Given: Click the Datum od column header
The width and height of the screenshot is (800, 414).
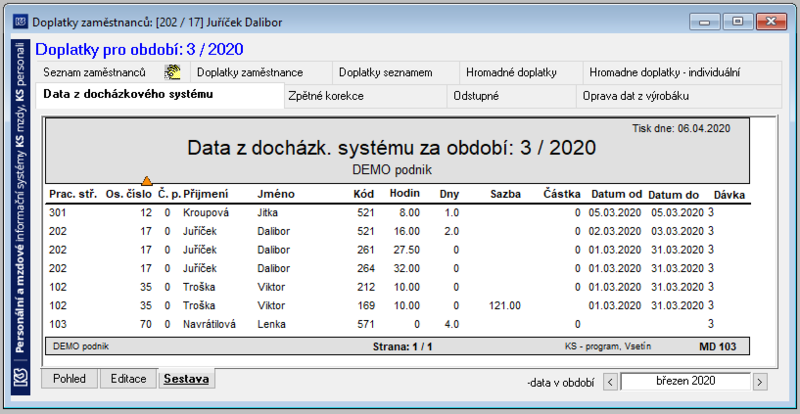Looking at the screenshot, I should (616, 194).
